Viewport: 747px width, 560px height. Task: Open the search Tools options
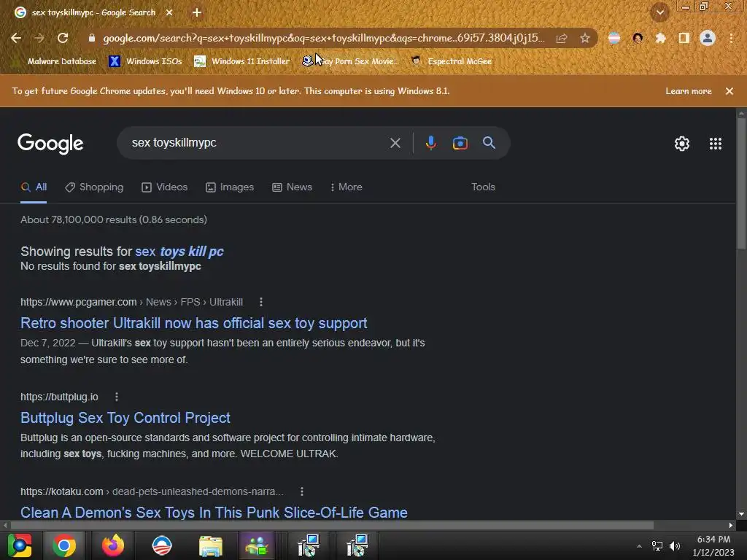point(483,187)
